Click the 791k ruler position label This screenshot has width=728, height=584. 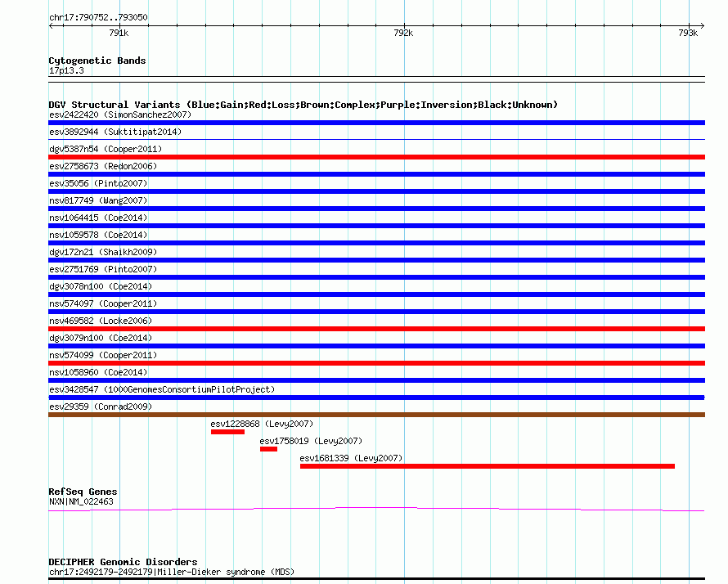(x=118, y=34)
